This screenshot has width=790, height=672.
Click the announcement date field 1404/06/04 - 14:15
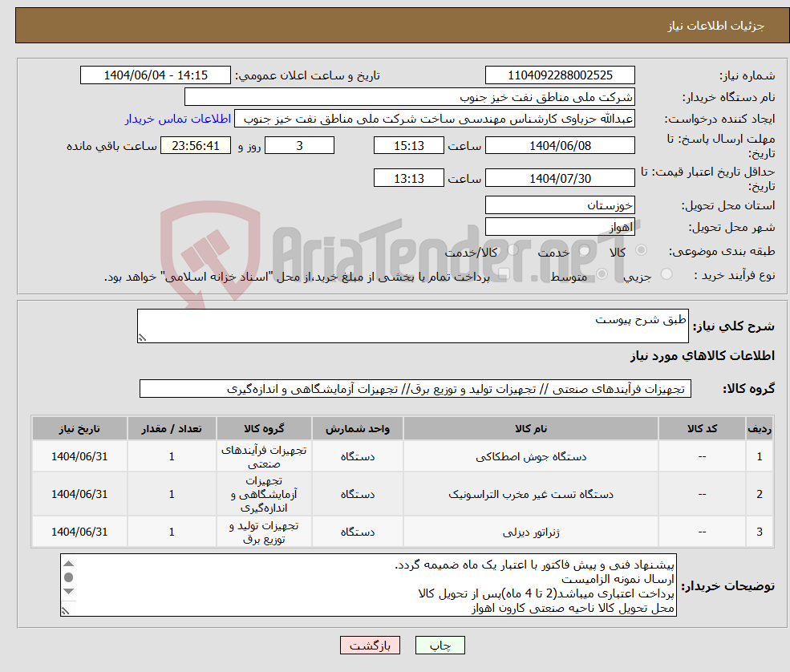(155, 75)
